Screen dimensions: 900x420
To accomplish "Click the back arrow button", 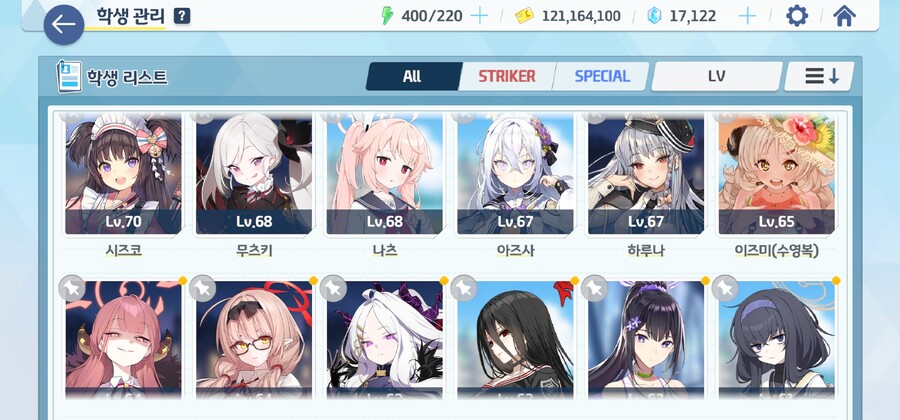I will coord(64,25).
